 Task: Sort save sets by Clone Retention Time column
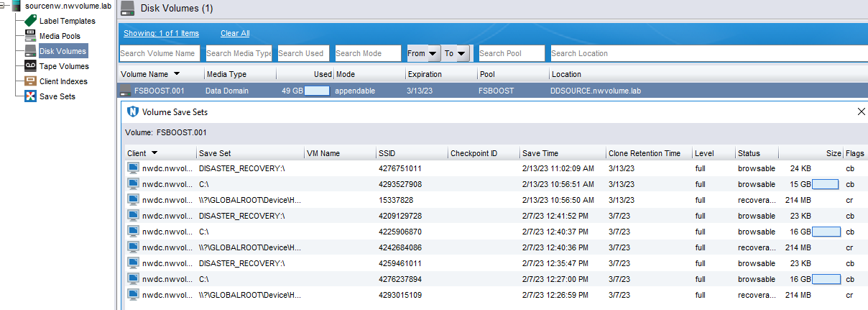click(649, 153)
